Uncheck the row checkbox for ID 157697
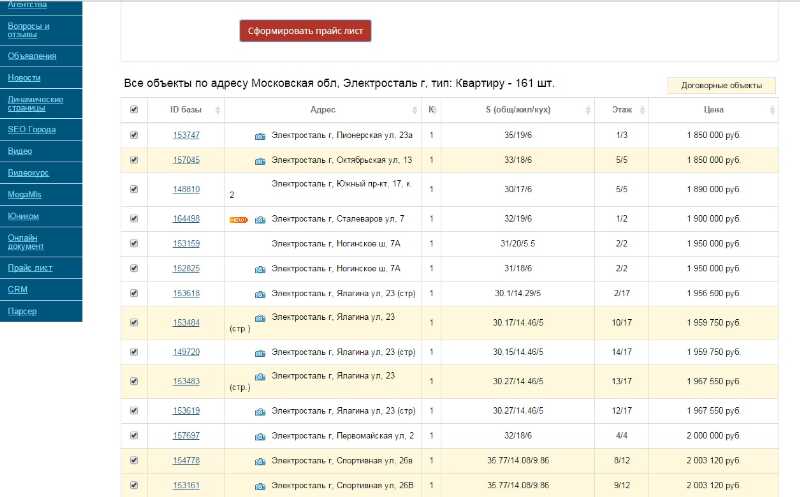 click(134, 435)
